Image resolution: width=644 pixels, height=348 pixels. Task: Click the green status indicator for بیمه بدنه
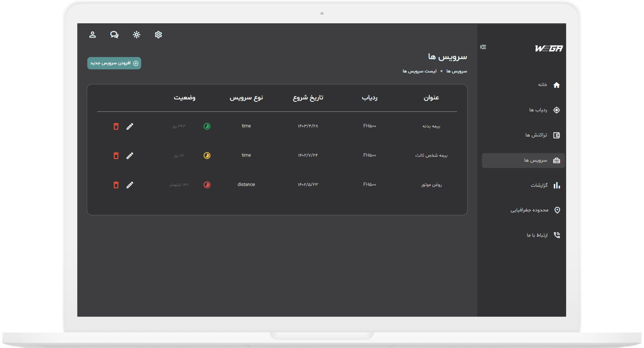tap(207, 126)
